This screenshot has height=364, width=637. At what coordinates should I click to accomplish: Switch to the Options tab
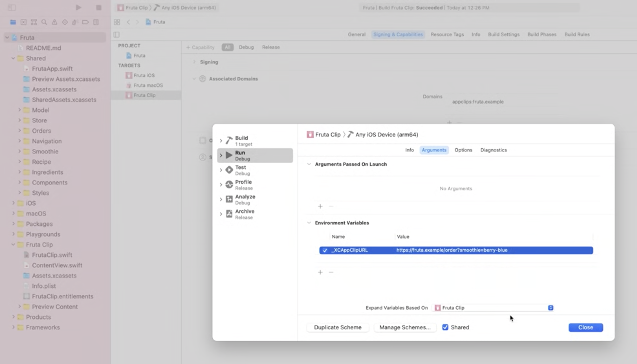(463, 150)
